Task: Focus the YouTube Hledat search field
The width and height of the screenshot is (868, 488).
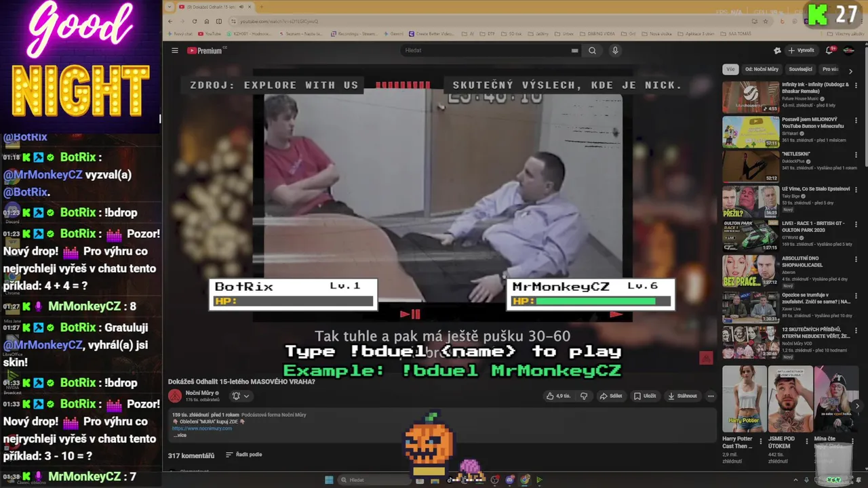Action: 485,51
